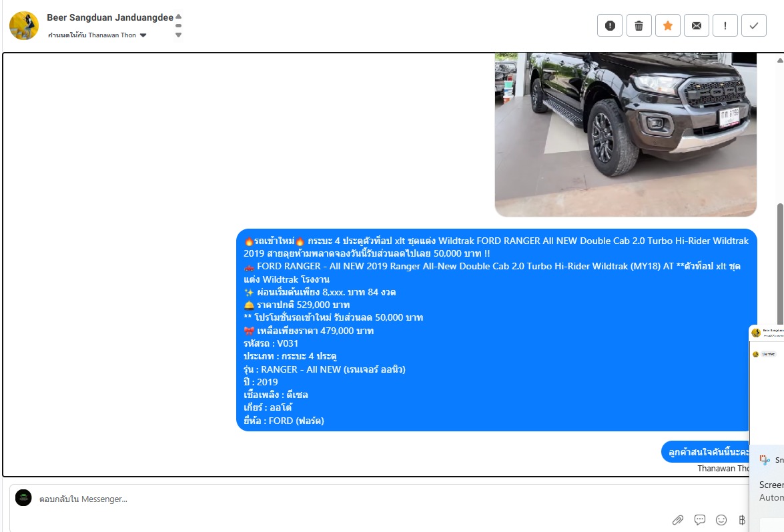Flag conversation as priority with exclamation mark
Image resolution: width=784 pixels, height=532 pixels.
pos(725,25)
